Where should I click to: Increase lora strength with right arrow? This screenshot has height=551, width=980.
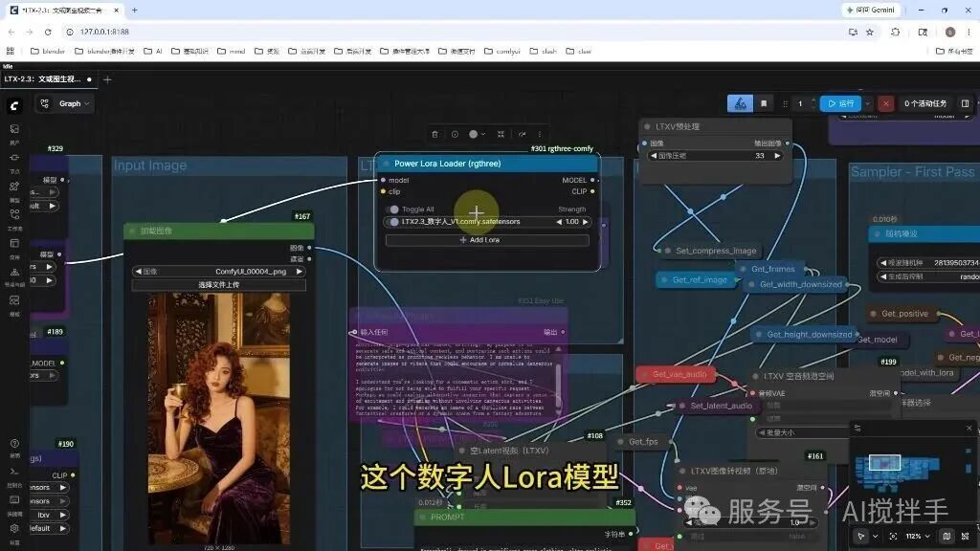tap(585, 222)
